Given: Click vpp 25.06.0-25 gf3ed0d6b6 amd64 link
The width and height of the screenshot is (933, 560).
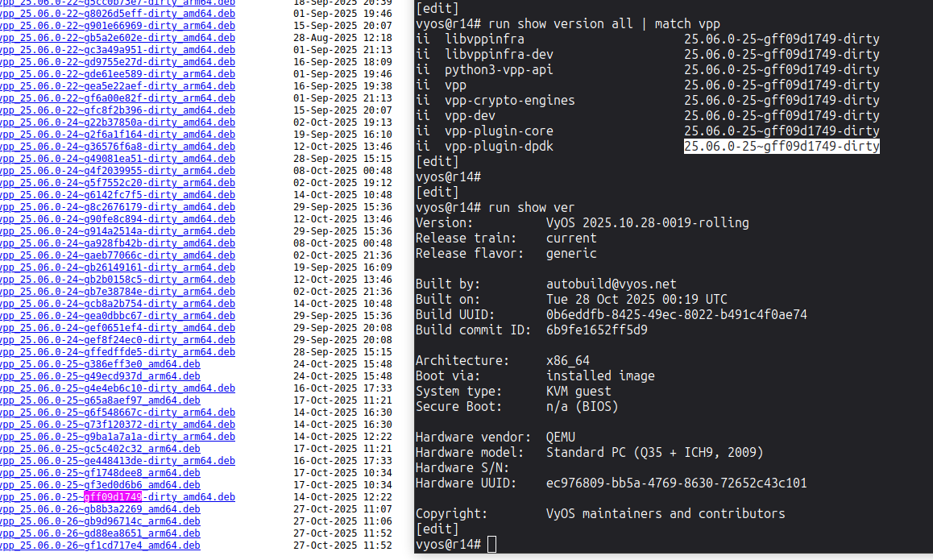Looking at the screenshot, I should 100,485.
